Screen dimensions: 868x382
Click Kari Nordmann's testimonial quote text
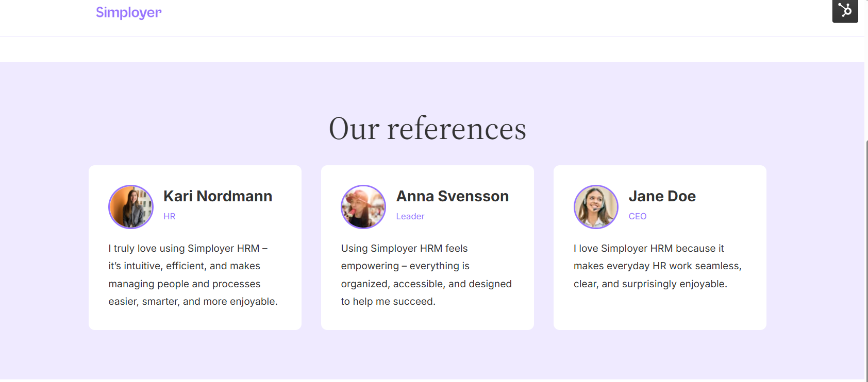click(193, 275)
